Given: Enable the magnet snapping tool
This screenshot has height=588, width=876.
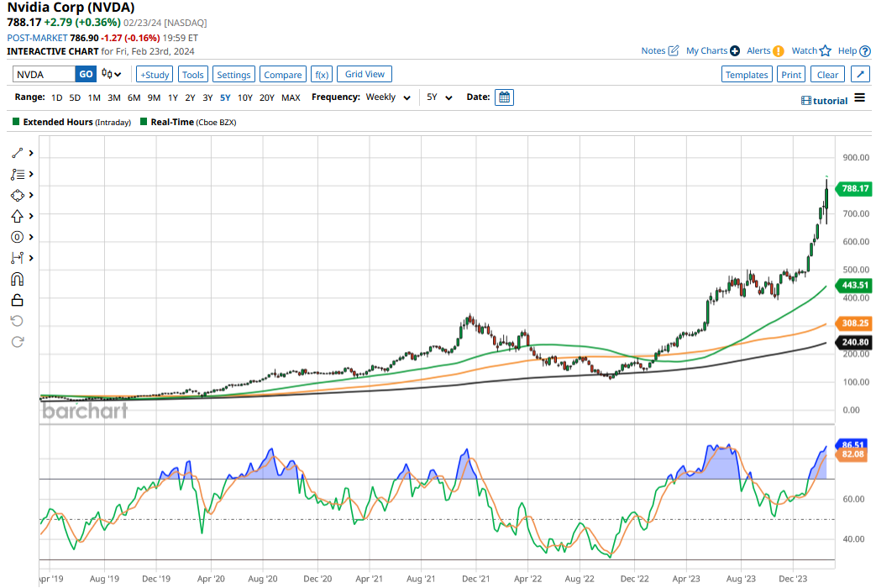Looking at the screenshot, I should pos(15,278).
